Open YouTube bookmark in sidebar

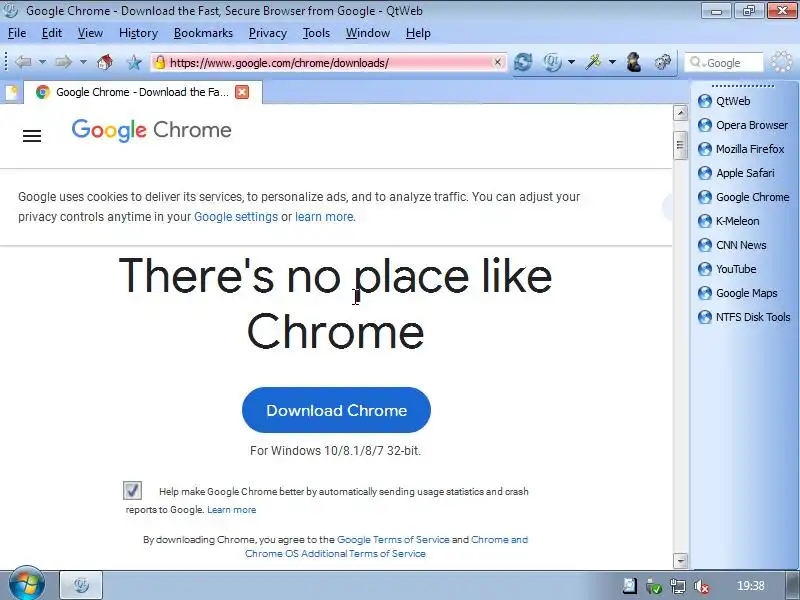[x=727, y=269]
